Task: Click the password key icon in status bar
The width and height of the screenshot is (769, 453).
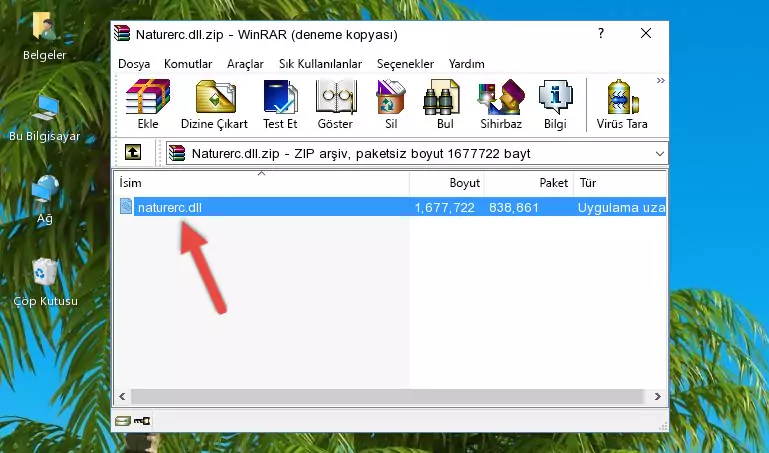Action: (142, 421)
